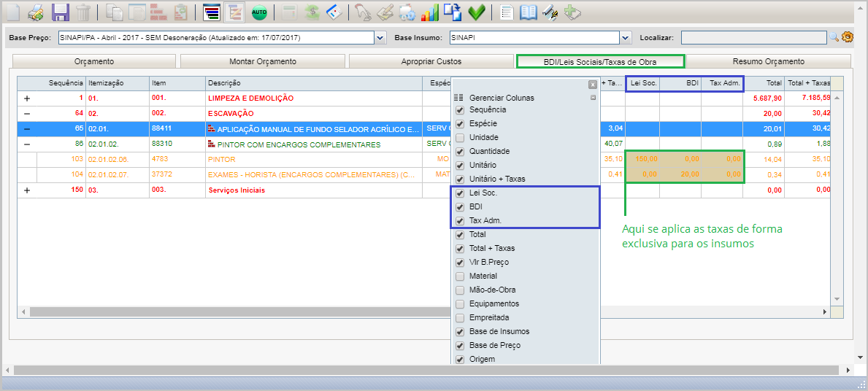The image size is (868, 391).
Task: Click the colored horizontal lines list icon
Action: (212, 12)
